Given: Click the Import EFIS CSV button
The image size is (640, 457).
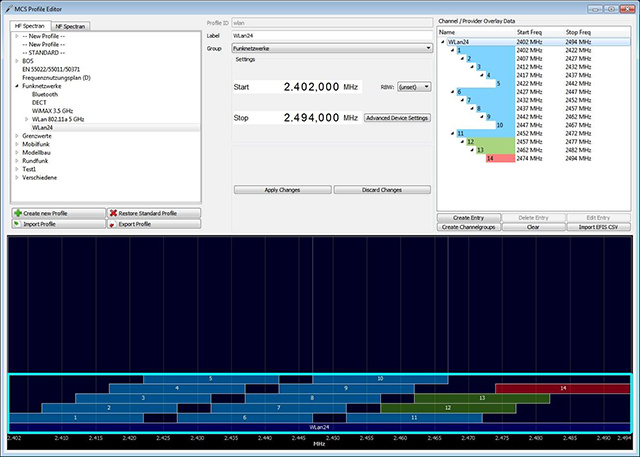Looking at the screenshot, I should click(x=598, y=227).
